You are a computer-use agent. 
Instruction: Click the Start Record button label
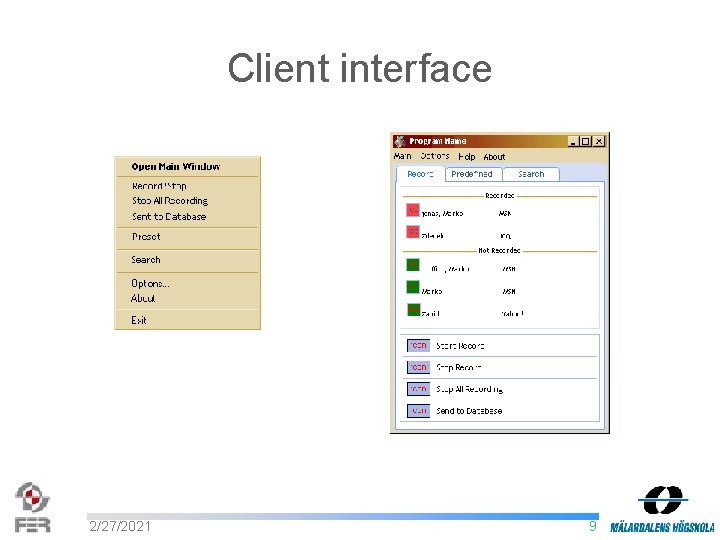460,346
